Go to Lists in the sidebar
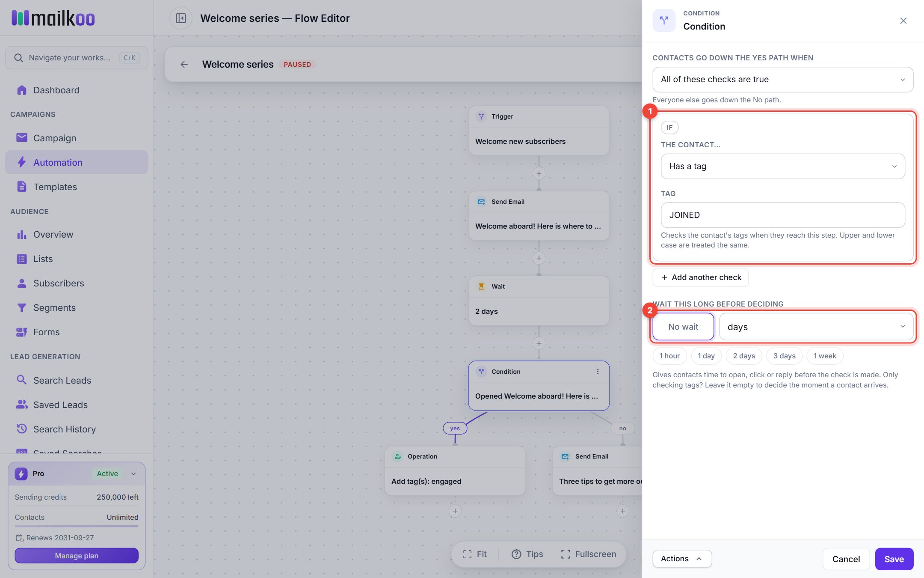 (77, 259)
